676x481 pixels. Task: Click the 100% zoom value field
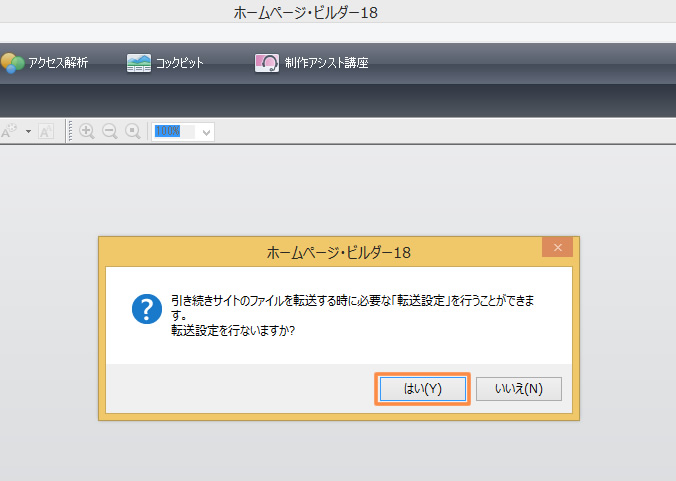[x=175, y=131]
